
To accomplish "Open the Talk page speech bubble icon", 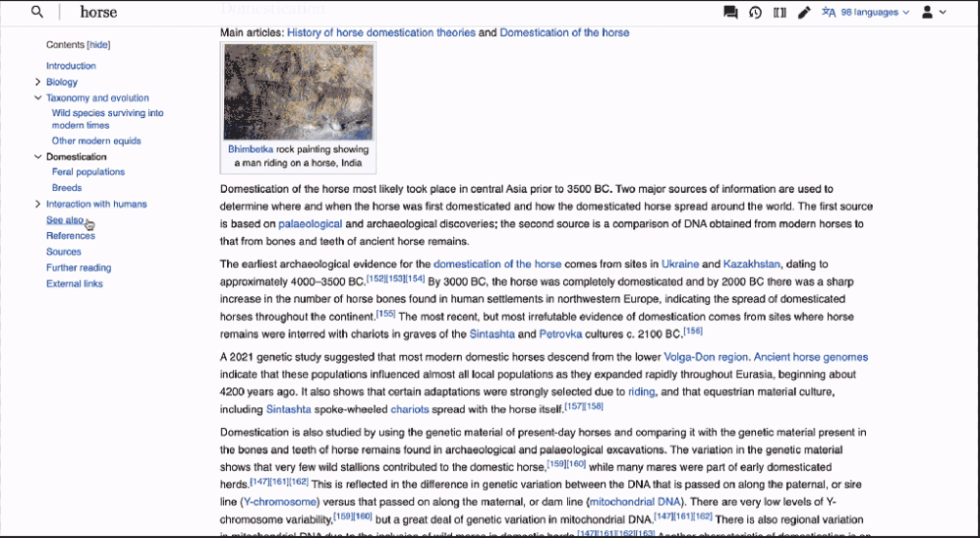I will tap(730, 12).
